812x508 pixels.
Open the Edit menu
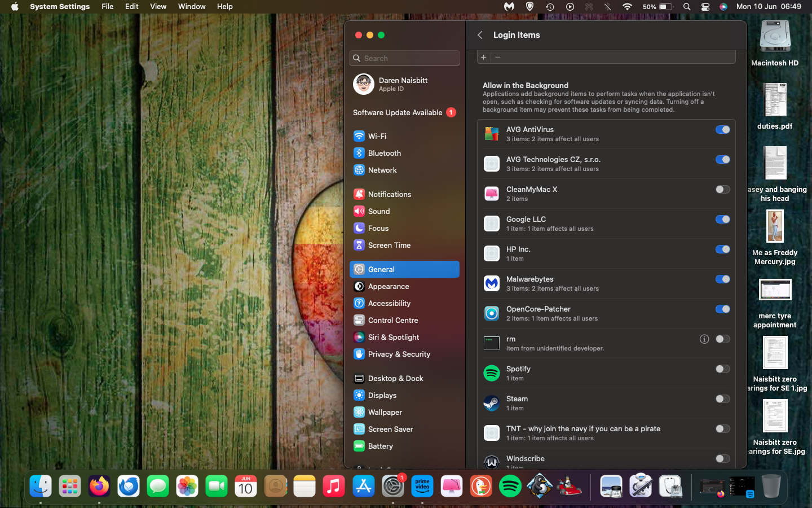(131, 7)
